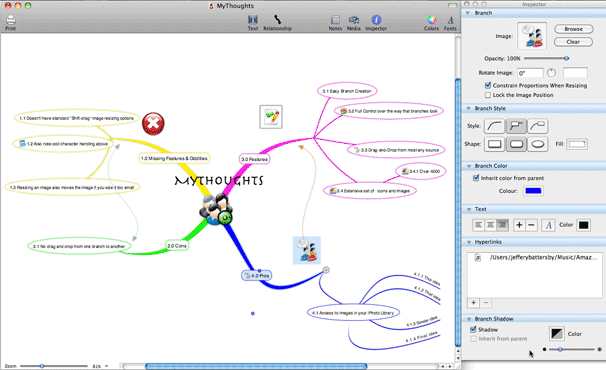Click the red X image on the map
606x370 pixels.
pyautogui.click(x=153, y=124)
